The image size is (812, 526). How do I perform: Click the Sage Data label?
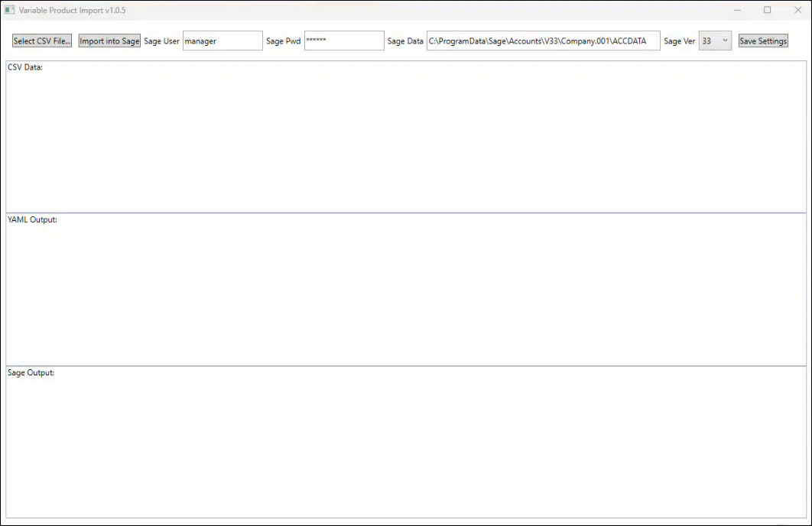405,41
